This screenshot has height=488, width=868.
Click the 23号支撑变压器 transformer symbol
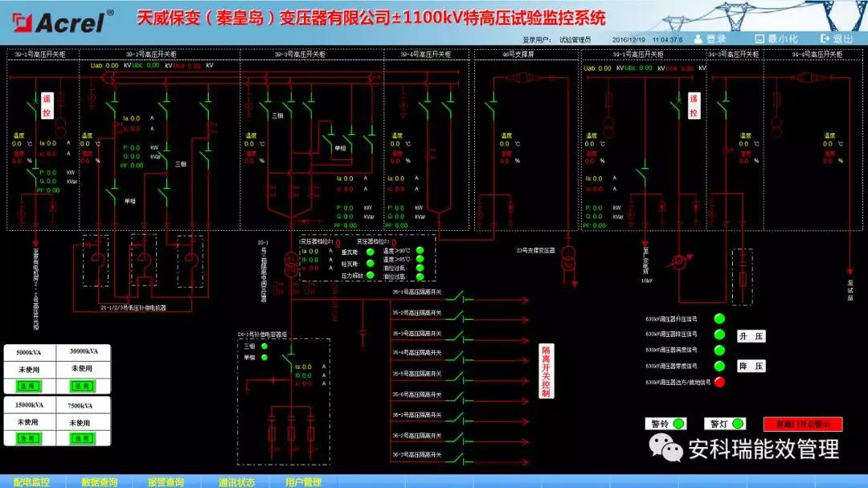point(568,260)
